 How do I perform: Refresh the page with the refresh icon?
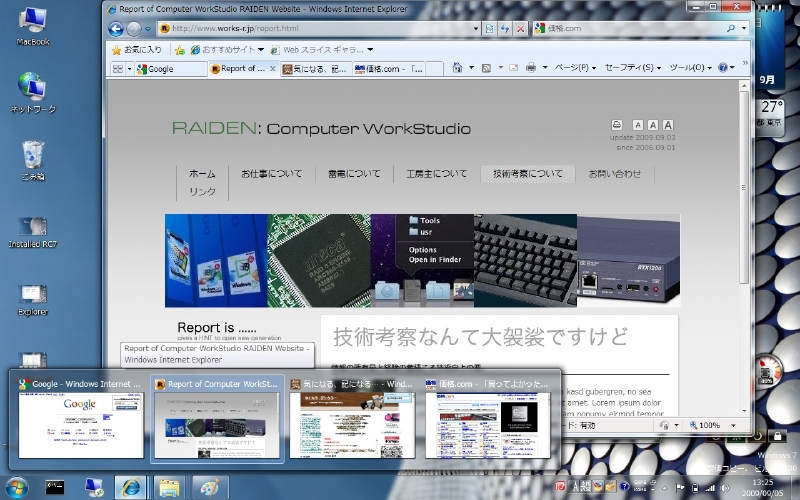pyautogui.click(x=505, y=29)
